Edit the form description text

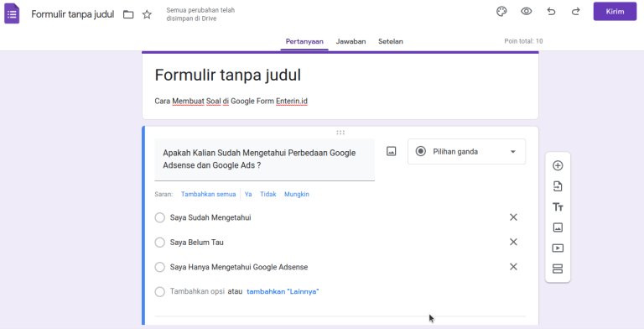tap(231, 102)
